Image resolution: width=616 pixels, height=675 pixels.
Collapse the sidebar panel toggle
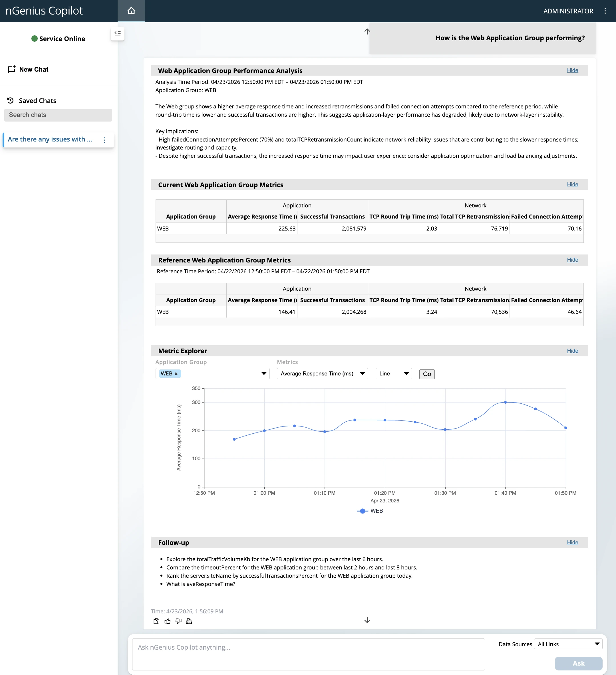point(118,33)
